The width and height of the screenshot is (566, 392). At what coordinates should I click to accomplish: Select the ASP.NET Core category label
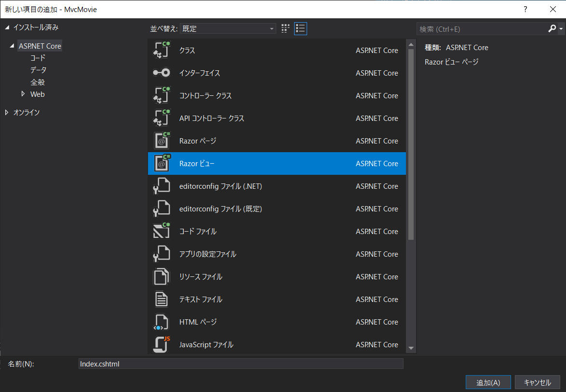pos(40,46)
